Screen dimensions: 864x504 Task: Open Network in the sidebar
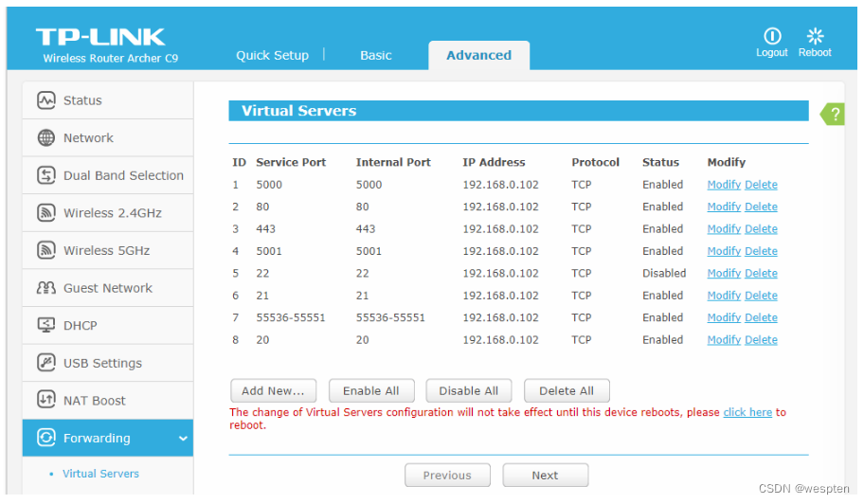click(107, 137)
